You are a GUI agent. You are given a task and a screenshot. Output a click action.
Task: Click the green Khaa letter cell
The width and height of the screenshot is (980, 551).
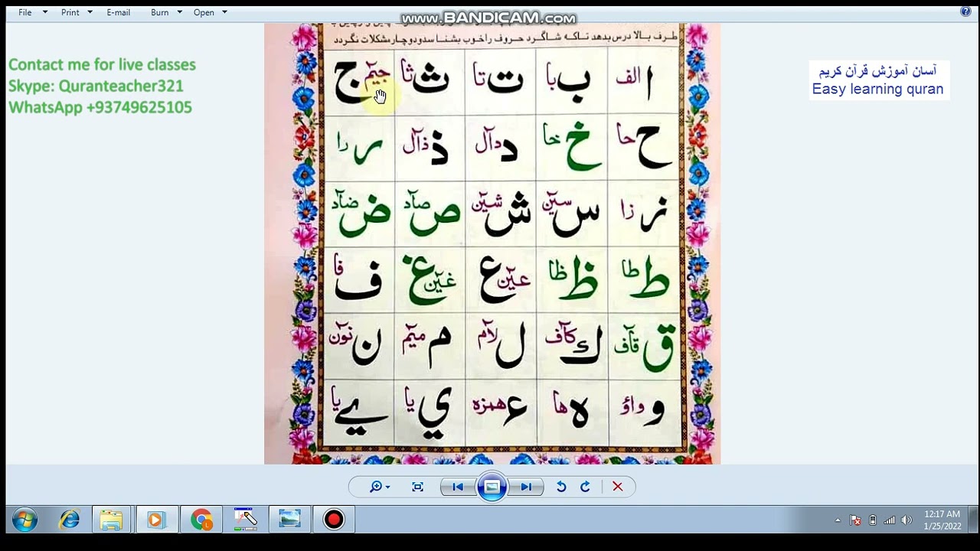572,148
